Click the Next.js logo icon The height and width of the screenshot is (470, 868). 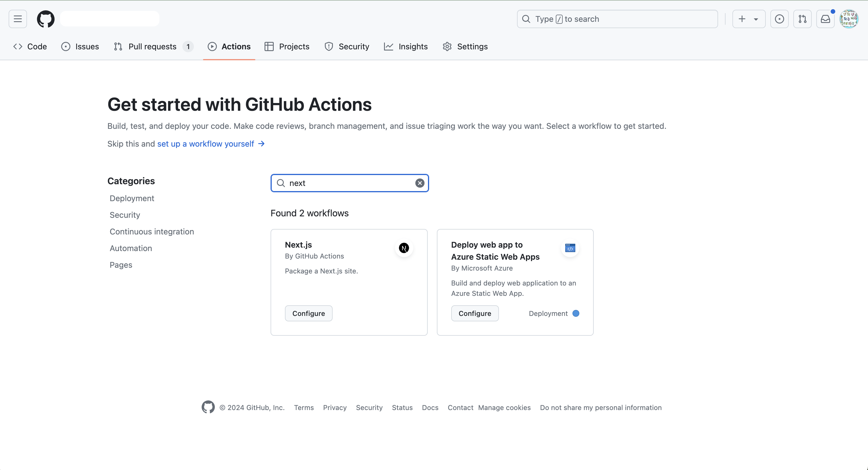coord(404,248)
